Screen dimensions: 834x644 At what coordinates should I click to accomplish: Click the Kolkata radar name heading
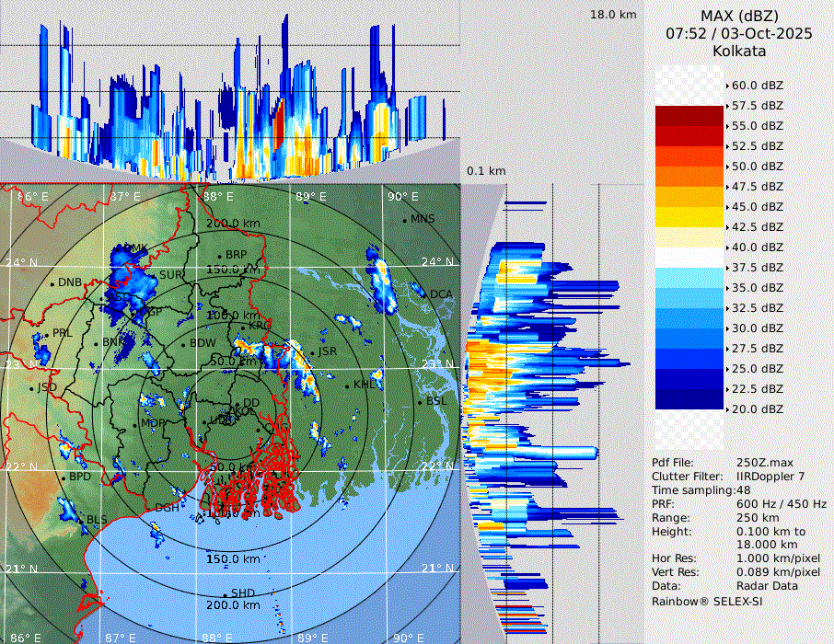coord(739,51)
